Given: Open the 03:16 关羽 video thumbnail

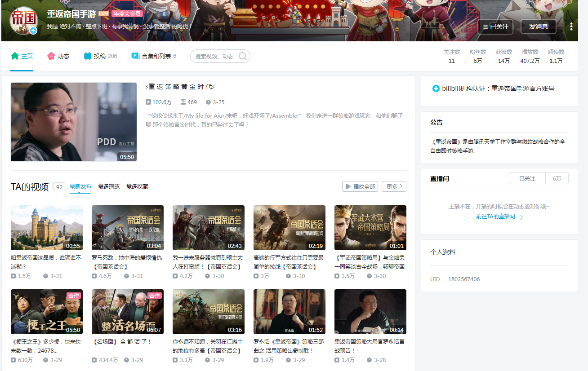Looking at the screenshot, I should 209,312.
